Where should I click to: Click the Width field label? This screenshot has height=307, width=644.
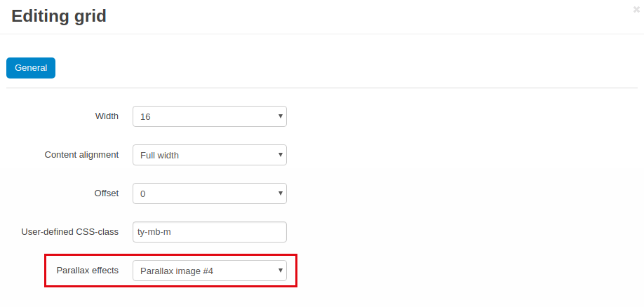107,116
